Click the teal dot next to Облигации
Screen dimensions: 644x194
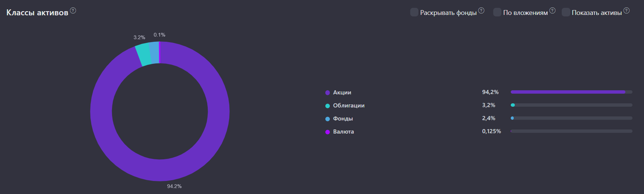(328, 106)
